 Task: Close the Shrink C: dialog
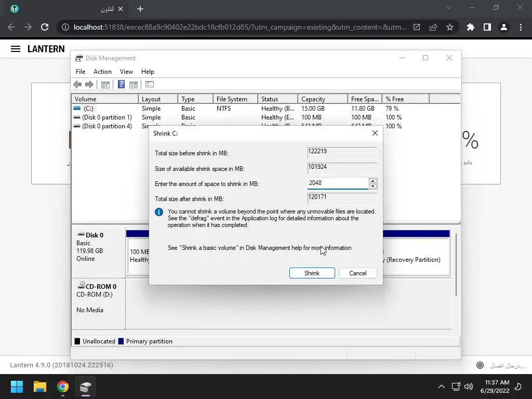375,133
